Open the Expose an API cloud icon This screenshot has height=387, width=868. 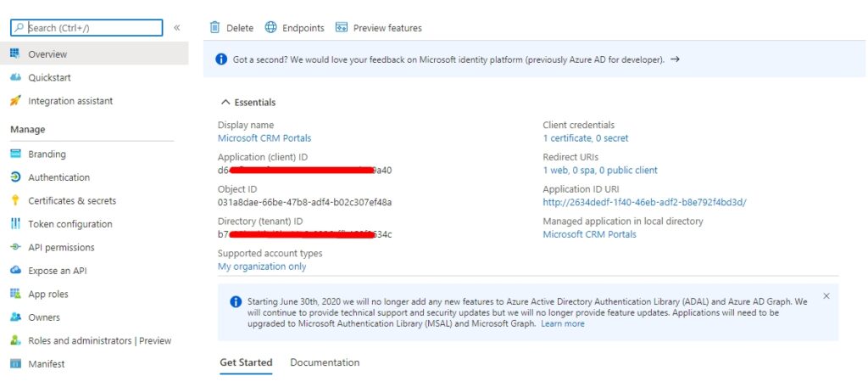[15, 271]
